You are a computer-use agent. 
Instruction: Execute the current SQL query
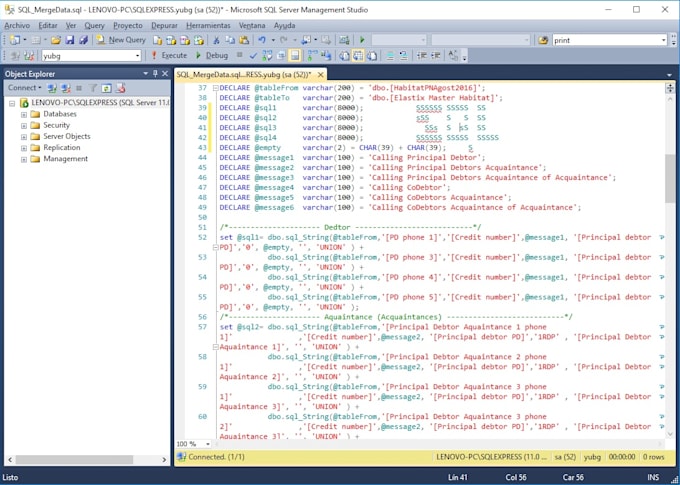point(168,56)
